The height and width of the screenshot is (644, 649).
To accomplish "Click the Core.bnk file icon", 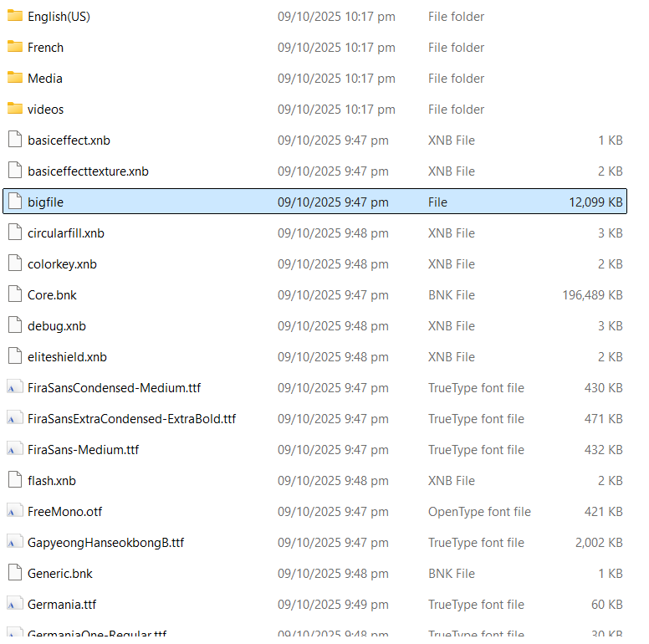I will 14,294.
